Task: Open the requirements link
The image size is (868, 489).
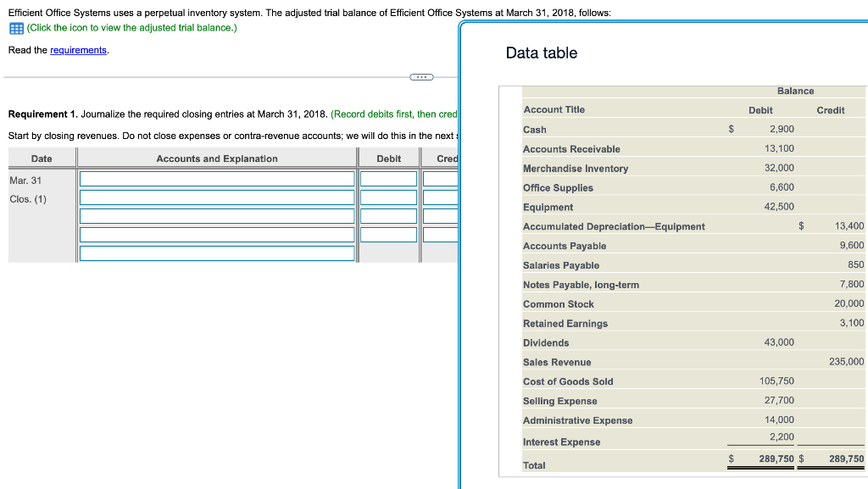Action: (x=78, y=50)
